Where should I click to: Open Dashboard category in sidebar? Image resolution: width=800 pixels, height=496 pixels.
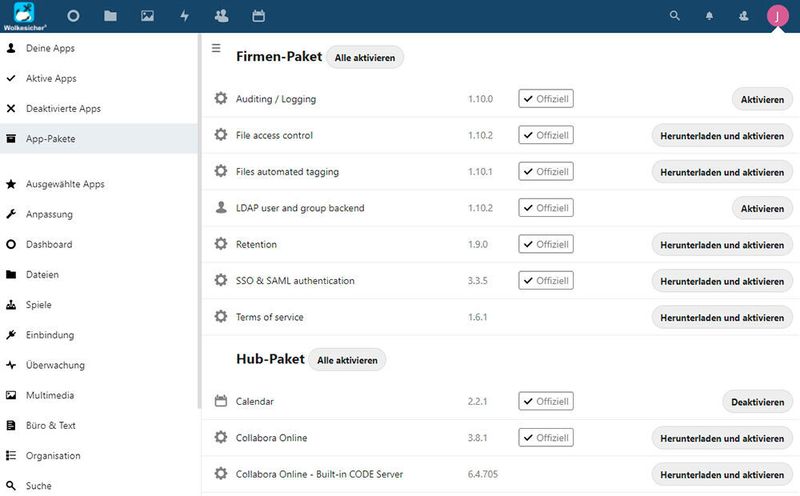[x=99, y=244]
